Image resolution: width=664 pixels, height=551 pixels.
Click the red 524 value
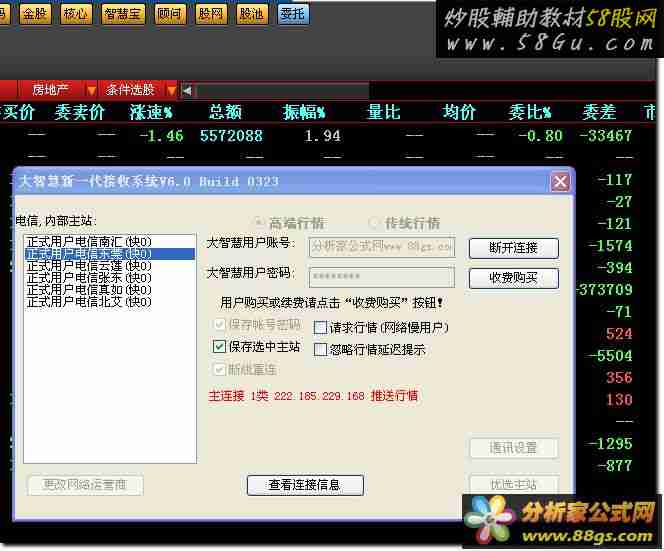click(619, 334)
